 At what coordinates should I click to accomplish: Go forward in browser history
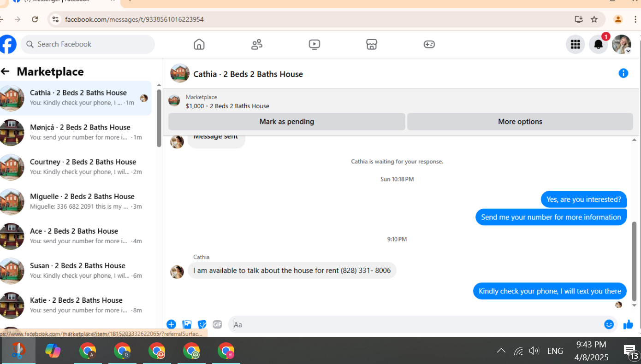pos(18,19)
